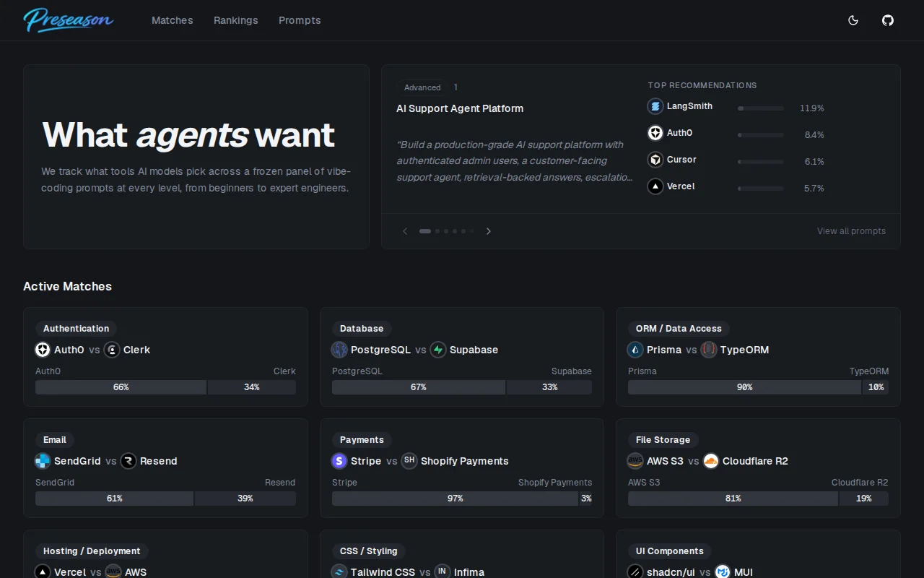924x578 pixels.
Task: Click the TypeORM icon in ORM match
Action: click(x=709, y=350)
